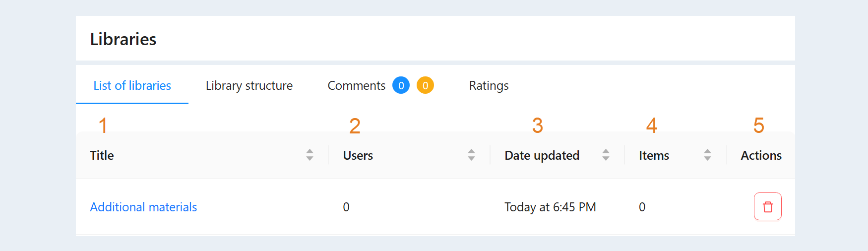Sort by Date updated arrows
Screen dimensions: 868x251
(606, 155)
